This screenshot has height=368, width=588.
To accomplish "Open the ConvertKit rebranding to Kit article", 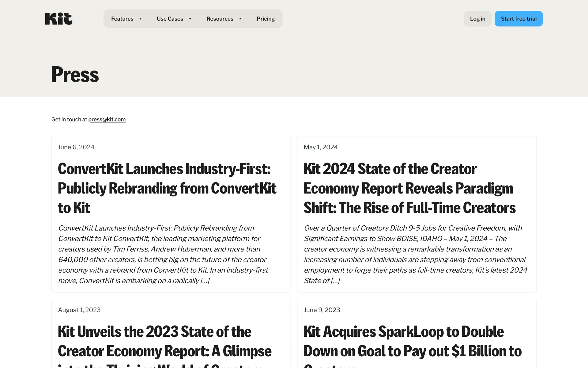I will coord(167,188).
